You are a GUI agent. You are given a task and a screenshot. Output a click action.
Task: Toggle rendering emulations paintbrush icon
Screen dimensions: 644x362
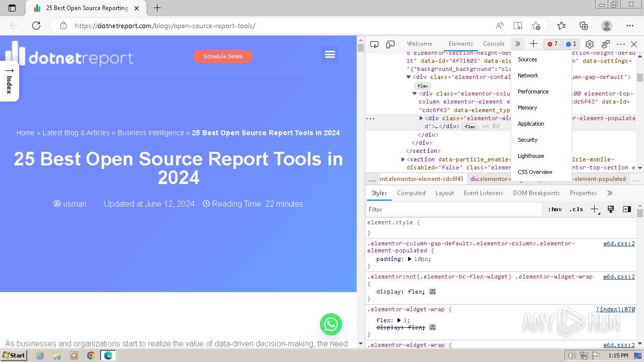tap(611, 209)
